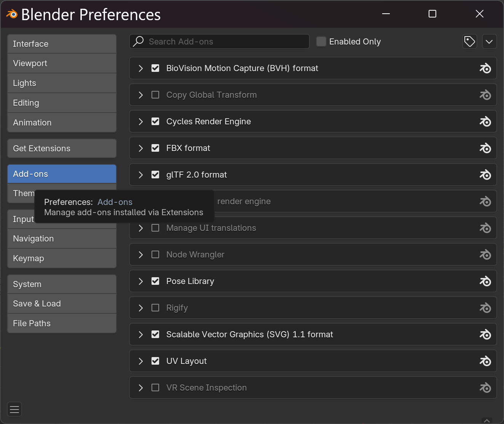This screenshot has width=504, height=424.
Task: Enable Node Wrangler add-on
Action: (x=155, y=254)
